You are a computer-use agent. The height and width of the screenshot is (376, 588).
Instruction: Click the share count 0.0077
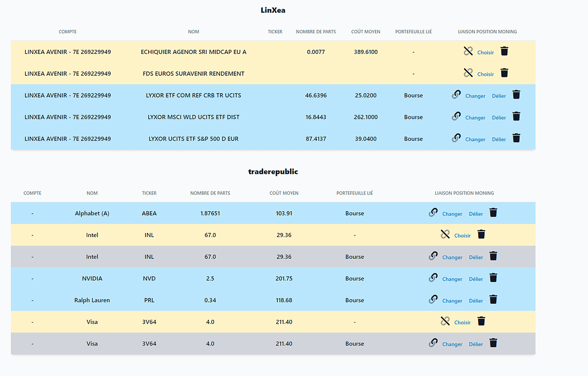[316, 52]
